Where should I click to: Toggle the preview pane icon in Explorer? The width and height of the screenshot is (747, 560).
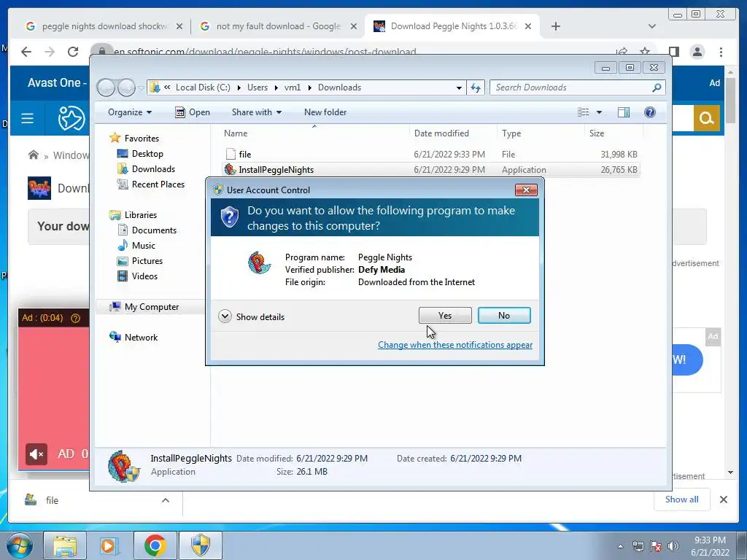(624, 112)
